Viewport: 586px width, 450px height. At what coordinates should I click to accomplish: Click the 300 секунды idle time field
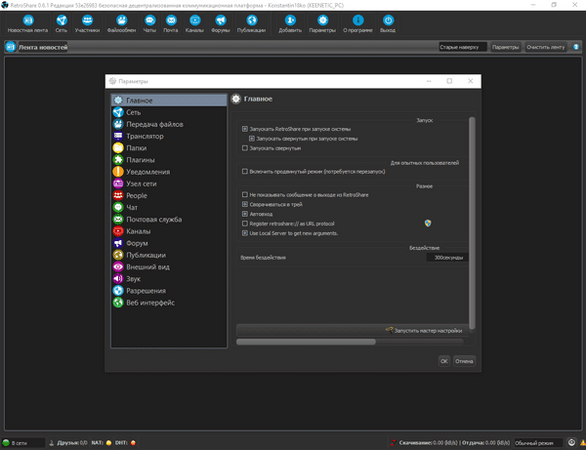point(447,258)
